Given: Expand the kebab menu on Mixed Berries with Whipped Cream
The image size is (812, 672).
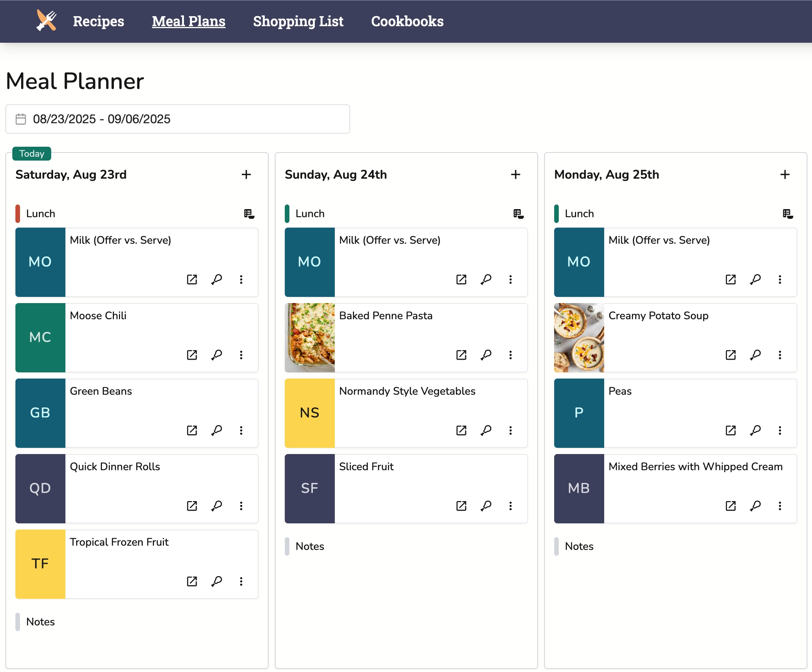Looking at the screenshot, I should pyautogui.click(x=780, y=506).
